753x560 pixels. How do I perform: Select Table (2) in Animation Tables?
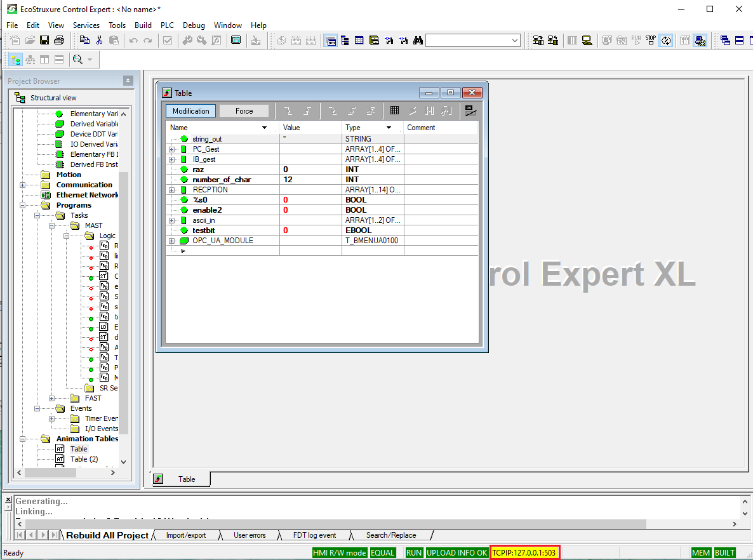[84, 459]
